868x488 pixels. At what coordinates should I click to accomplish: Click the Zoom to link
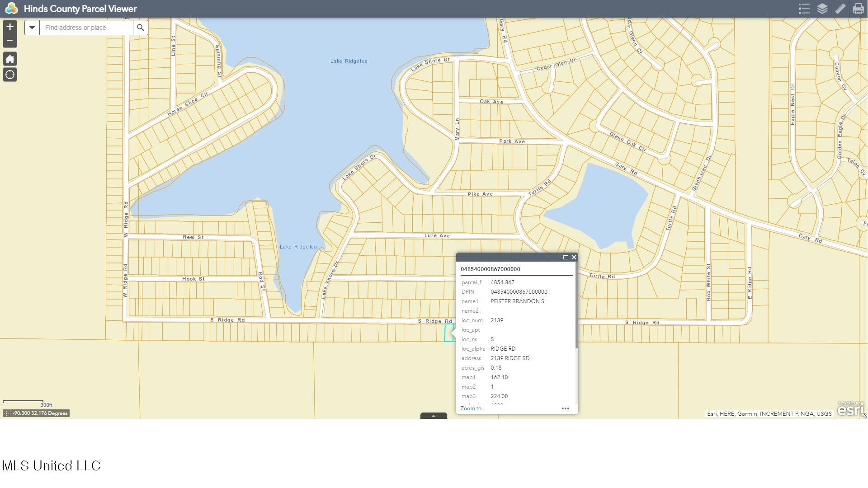[471, 409]
